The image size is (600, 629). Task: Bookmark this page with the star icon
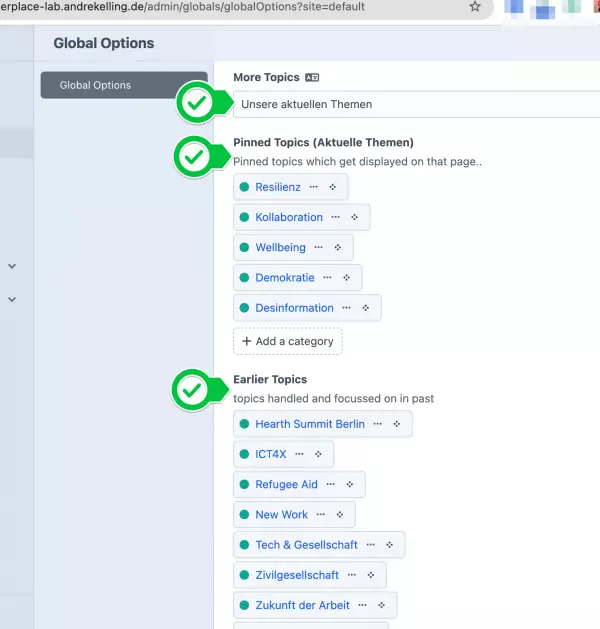tap(475, 7)
